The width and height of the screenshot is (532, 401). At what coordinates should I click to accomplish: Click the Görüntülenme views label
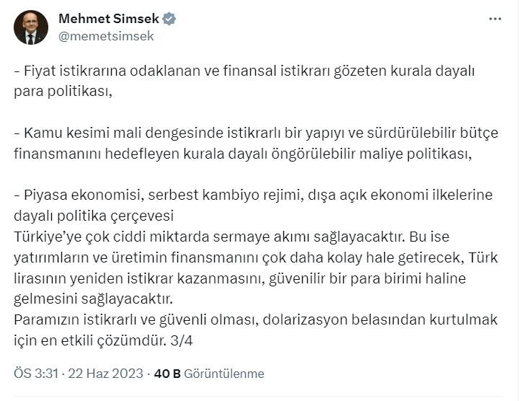[x=224, y=374]
